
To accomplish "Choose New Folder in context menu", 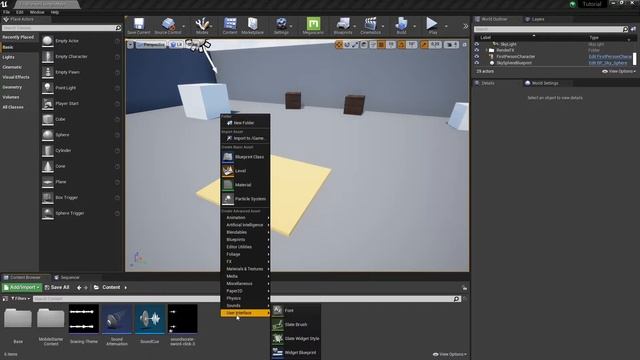I will click(245, 123).
